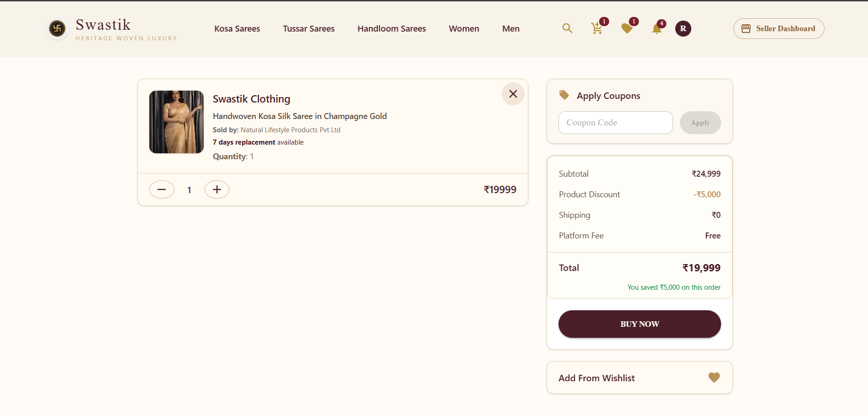
Task: Click the store icon beside Seller Dashboard
Action: pos(745,28)
